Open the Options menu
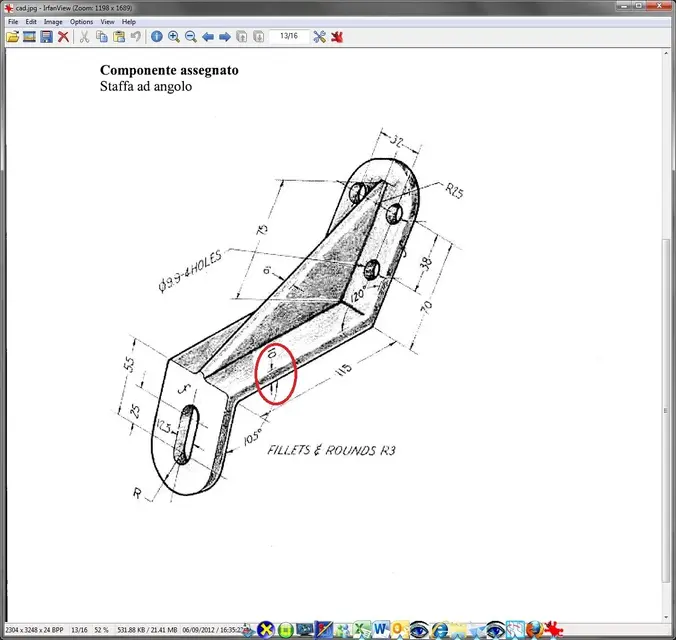This screenshot has height=640, width=676. pyautogui.click(x=81, y=22)
